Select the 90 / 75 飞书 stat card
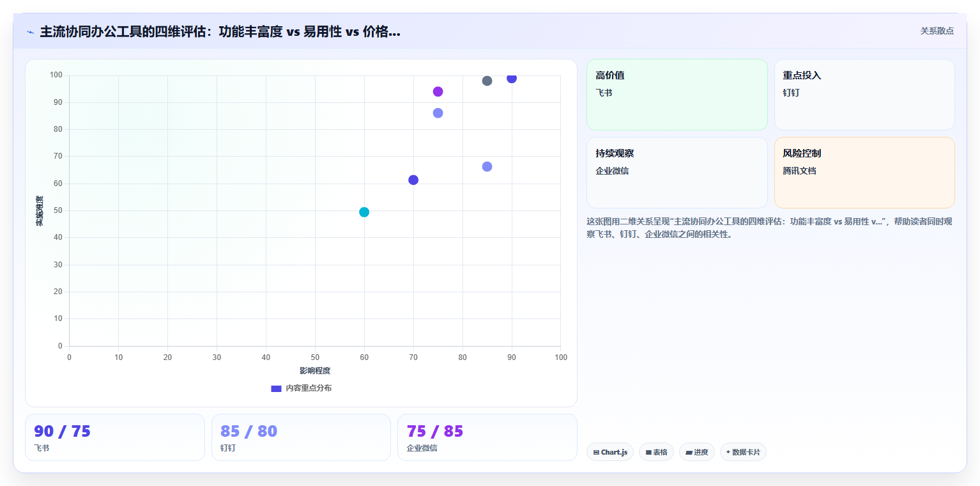Screen dimensions: 980x486 click(x=115, y=437)
